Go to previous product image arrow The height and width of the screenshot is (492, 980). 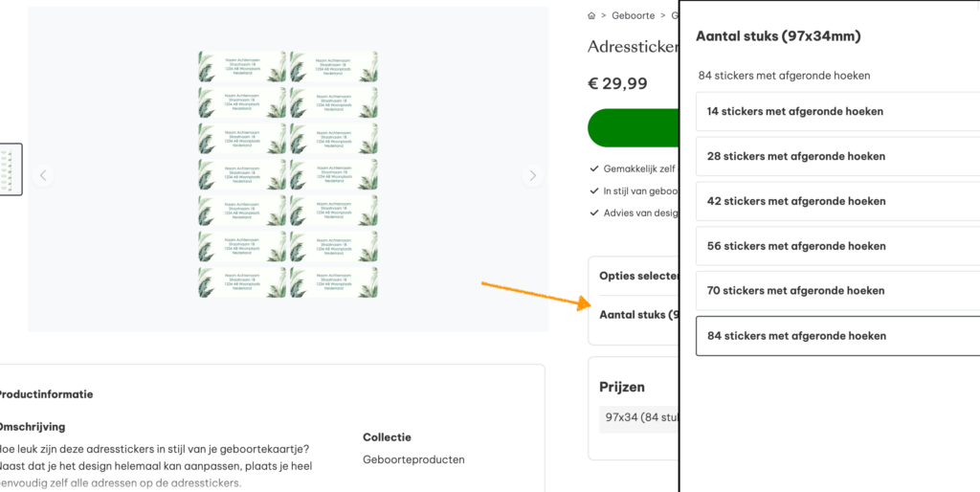[42, 175]
